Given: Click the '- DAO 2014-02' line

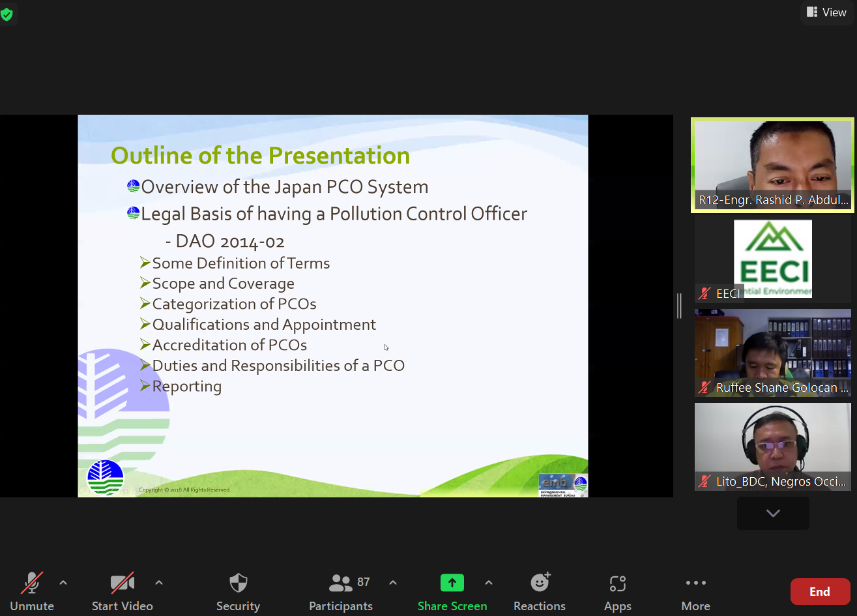Looking at the screenshot, I should coord(225,242).
